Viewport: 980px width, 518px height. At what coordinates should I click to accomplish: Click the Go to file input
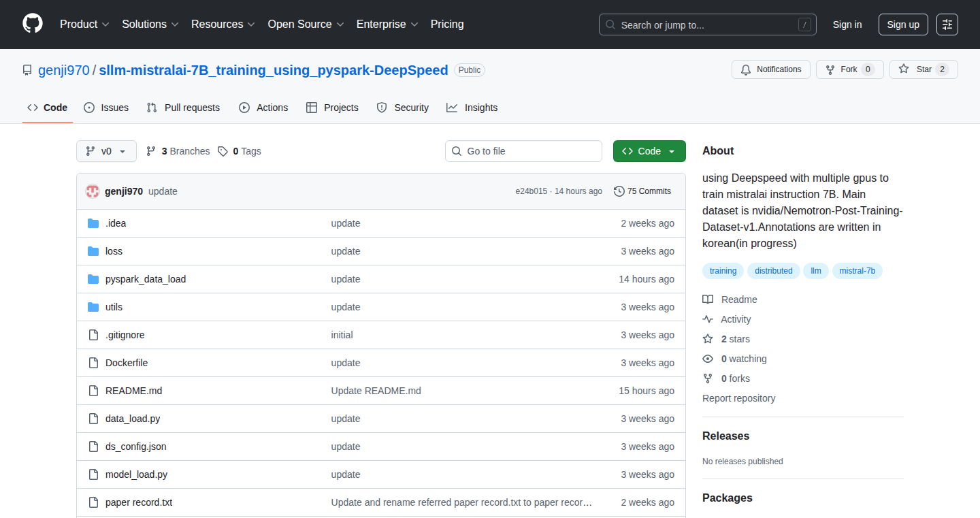click(523, 151)
